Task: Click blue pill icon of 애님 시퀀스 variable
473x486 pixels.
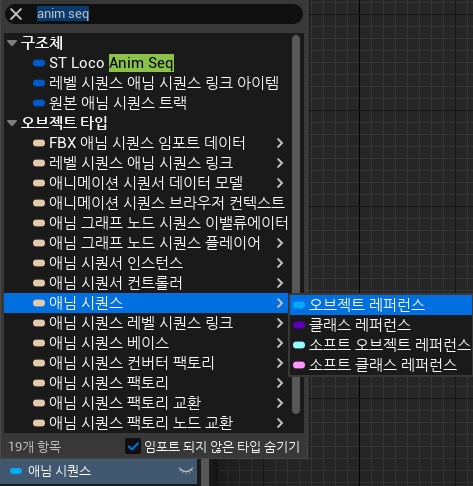Action: tap(16, 471)
